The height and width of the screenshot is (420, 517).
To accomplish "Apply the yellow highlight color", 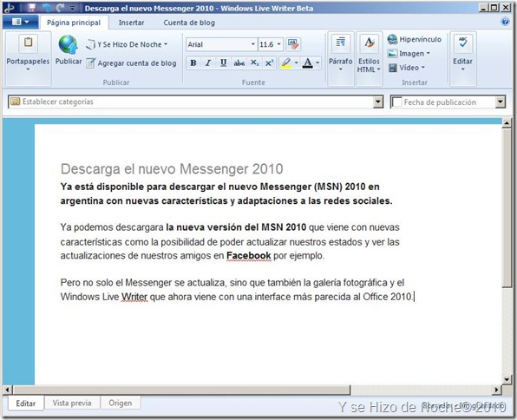I will pos(286,62).
